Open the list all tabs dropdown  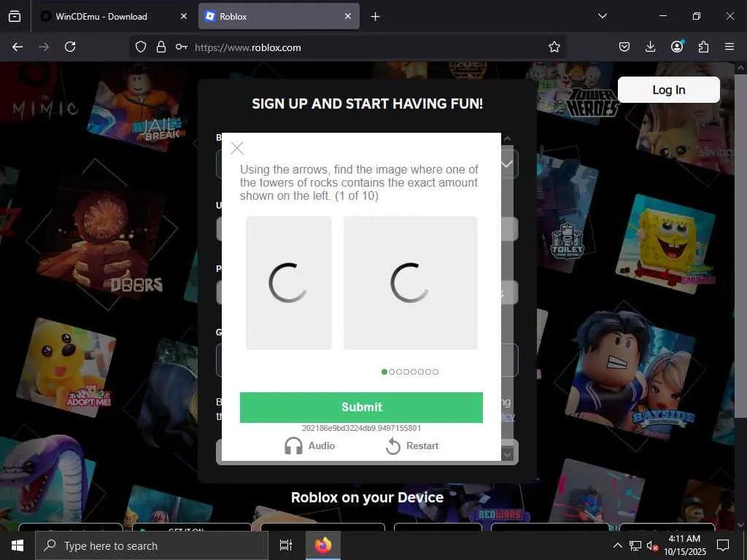[x=602, y=16]
